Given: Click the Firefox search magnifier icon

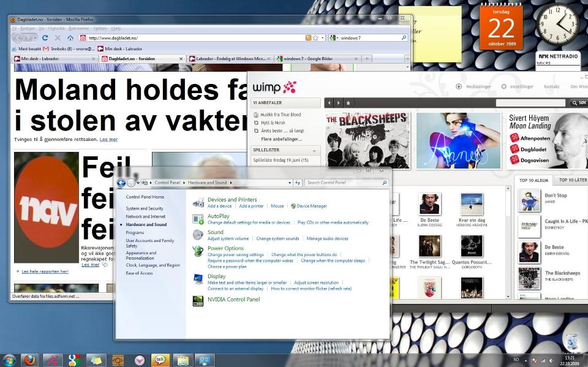Looking at the screenshot, I should click(x=404, y=38).
